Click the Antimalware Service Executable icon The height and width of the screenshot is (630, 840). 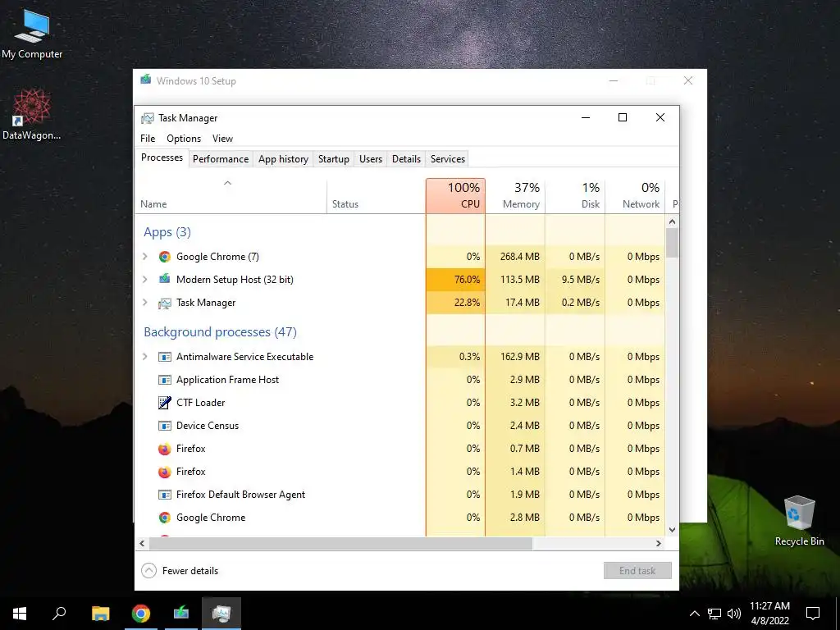point(164,357)
